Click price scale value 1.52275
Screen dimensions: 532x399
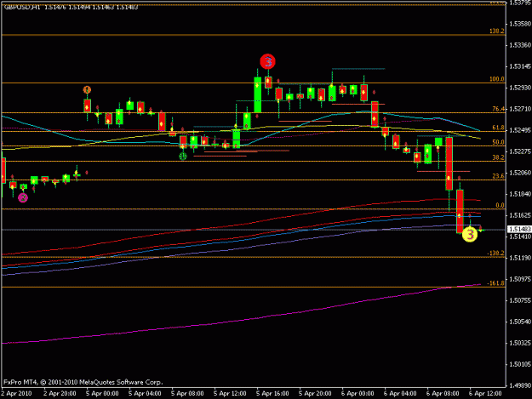[520, 151]
